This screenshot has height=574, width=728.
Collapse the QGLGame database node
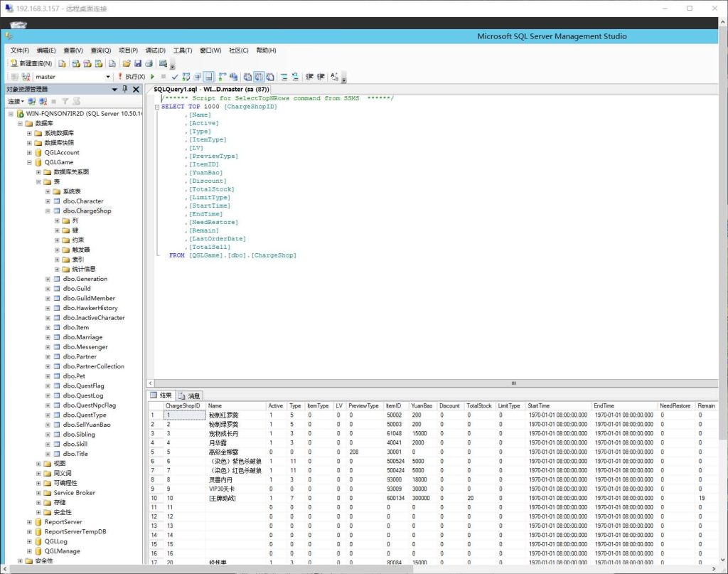[29, 162]
